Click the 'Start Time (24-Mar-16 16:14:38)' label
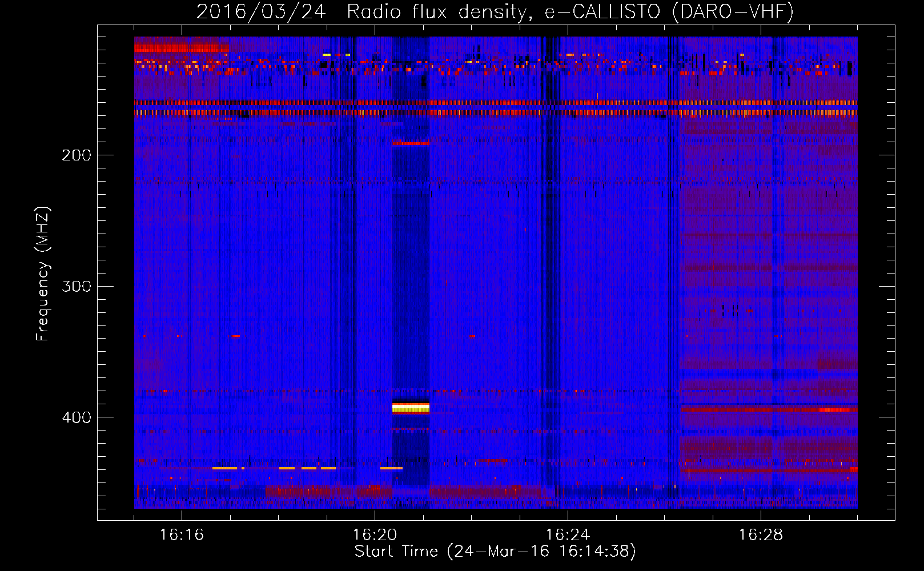Viewport: 924px width, 571px height. tap(495, 552)
